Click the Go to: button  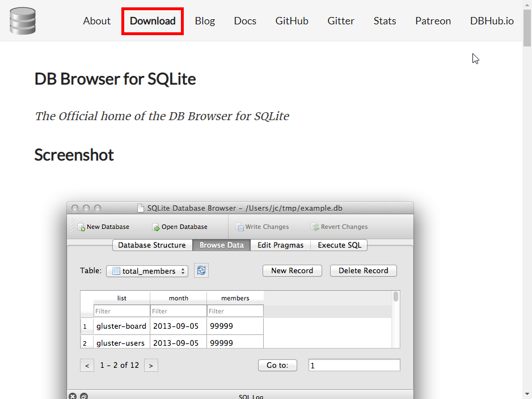(277, 365)
